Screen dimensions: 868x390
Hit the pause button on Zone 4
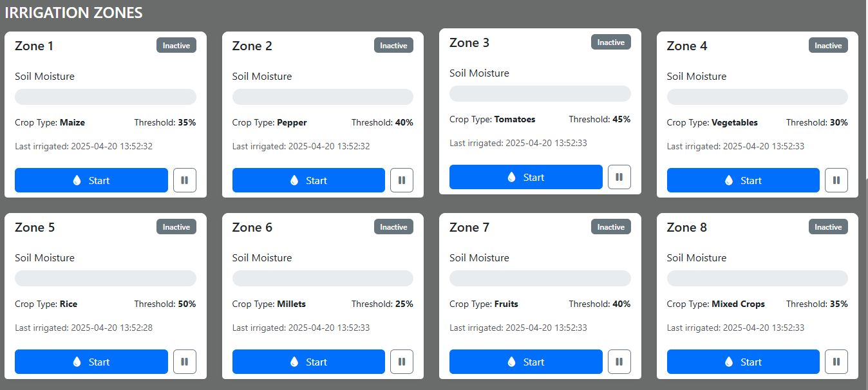click(x=836, y=180)
